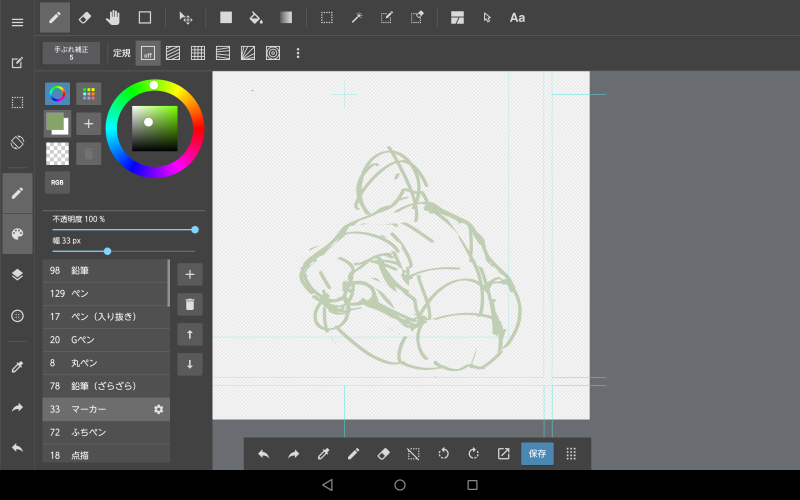The width and height of the screenshot is (800, 500).
Task: Open snap options three-dot menu
Action: point(297,53)
